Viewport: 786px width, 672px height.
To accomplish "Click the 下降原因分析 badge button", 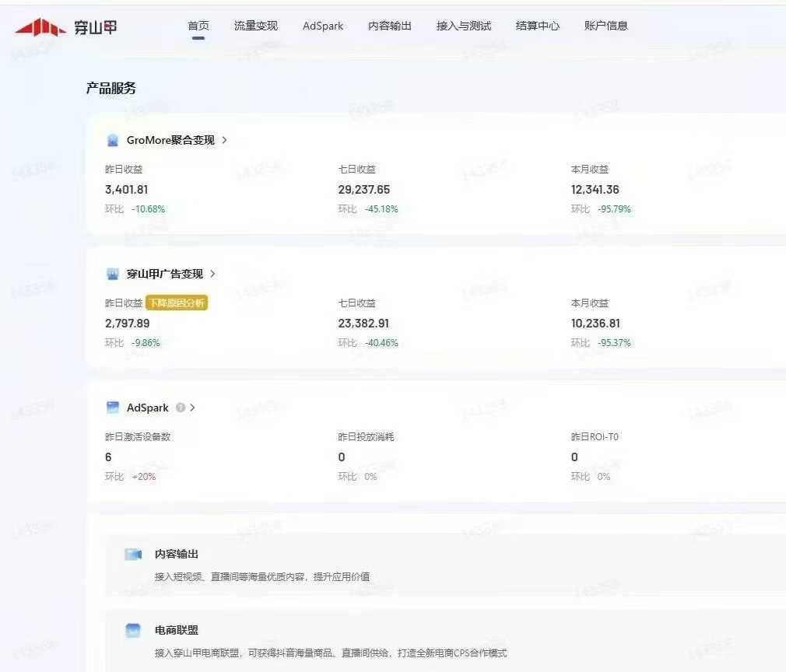I will (x=177, y=303).
